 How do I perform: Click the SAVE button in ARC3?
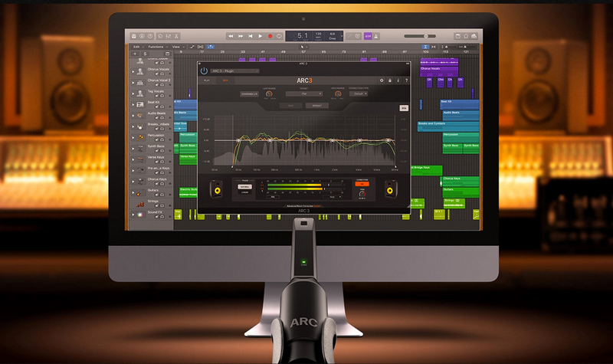pyautogui.click(x=290, y=106)
